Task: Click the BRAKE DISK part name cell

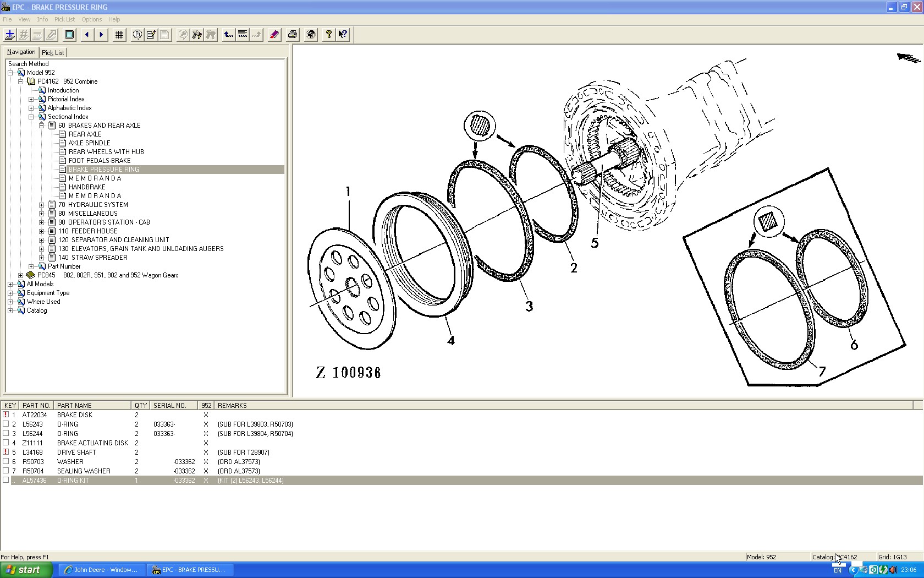Action: 75,415
